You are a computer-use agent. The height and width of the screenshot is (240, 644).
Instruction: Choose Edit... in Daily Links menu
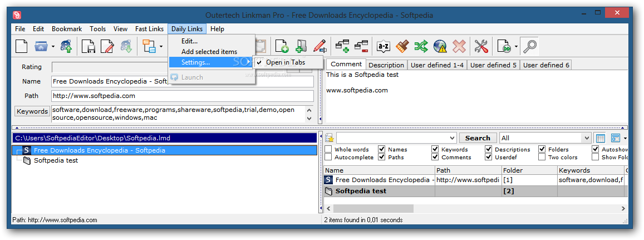[212, 41]
